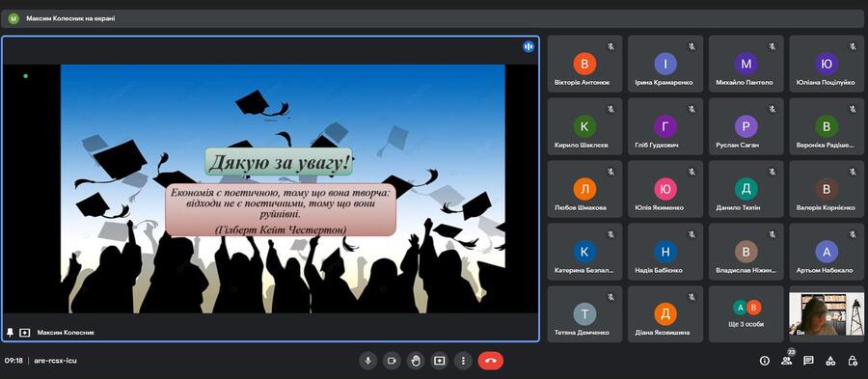
Task: Click the pin icon beside Максим Колесник
Action: [x=10, y=333]
